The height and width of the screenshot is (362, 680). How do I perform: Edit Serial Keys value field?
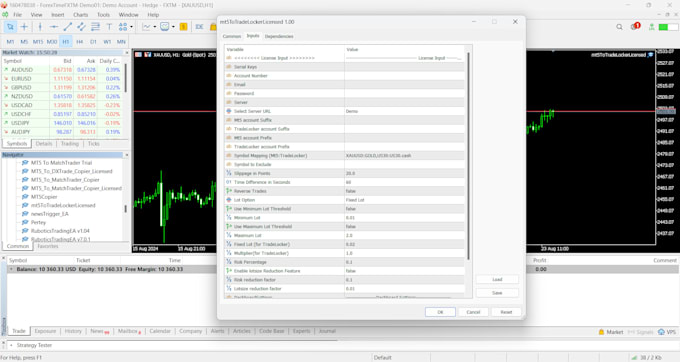coord(404,67)
